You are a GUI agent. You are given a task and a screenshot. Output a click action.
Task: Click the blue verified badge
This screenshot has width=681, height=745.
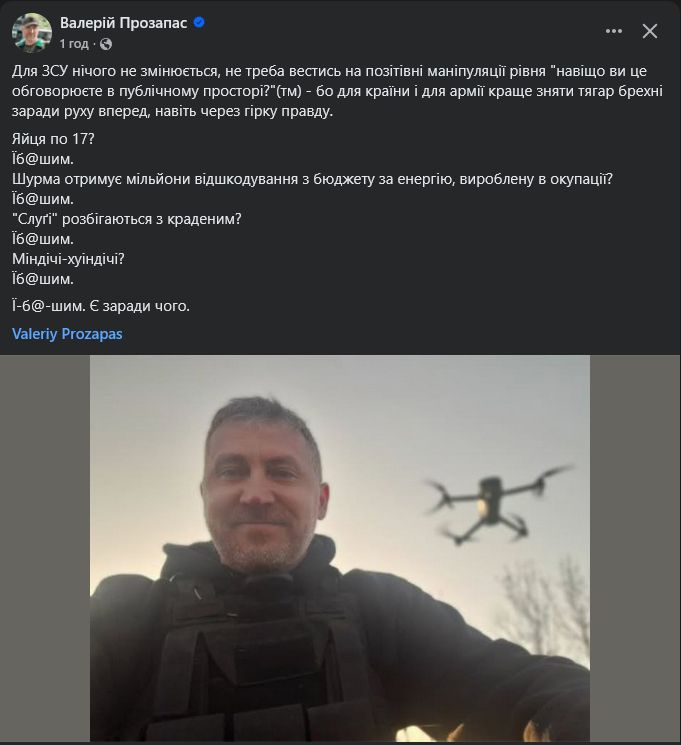[199, 22]
